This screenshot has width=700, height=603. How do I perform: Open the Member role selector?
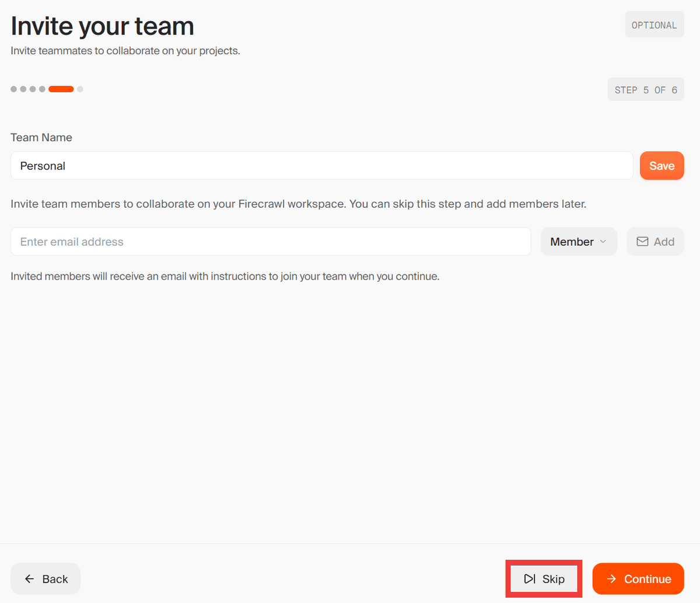point(578,242)
